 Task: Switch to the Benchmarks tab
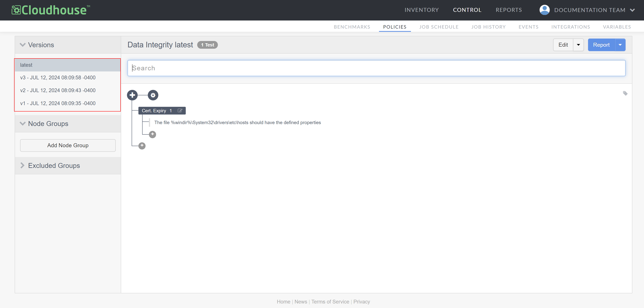pyautogui.click(x=352, y=27)
